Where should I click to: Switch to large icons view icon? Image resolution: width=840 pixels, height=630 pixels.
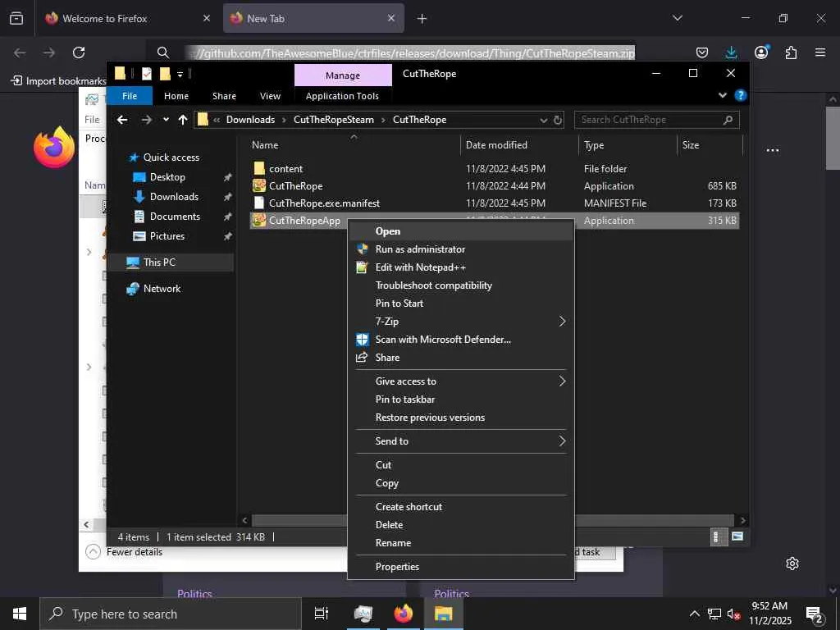tap(737, 536)
